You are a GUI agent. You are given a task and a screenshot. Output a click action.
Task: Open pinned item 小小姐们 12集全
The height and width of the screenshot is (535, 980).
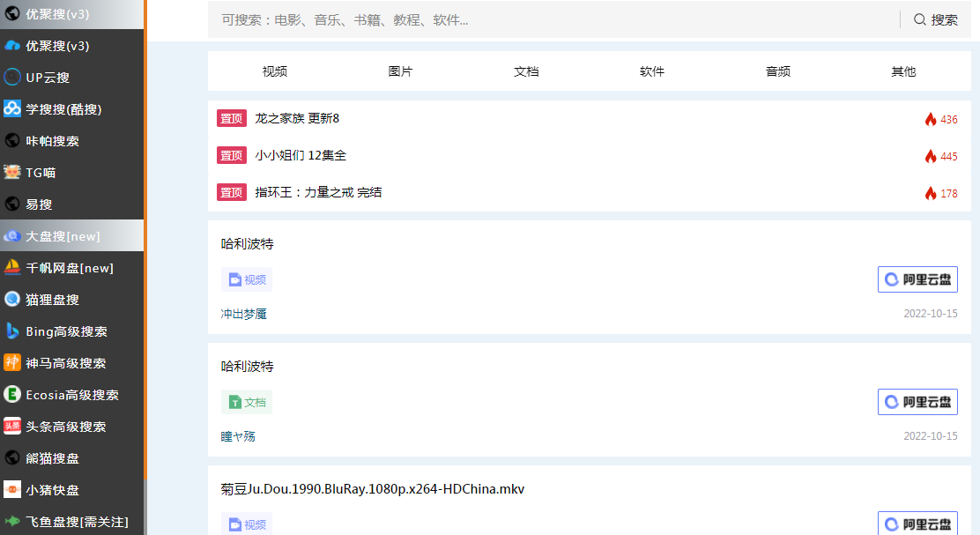coord(301,155)
